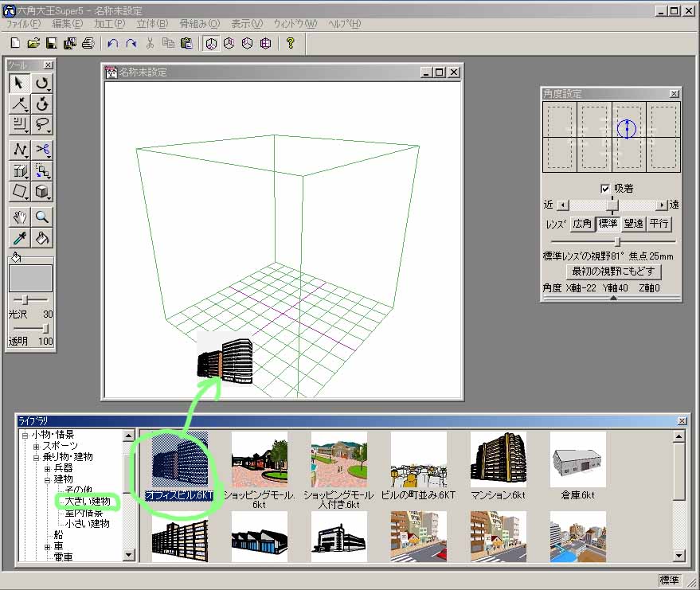Open the 編集 menu
Screen dimensions: 700x590
point(68,24)
